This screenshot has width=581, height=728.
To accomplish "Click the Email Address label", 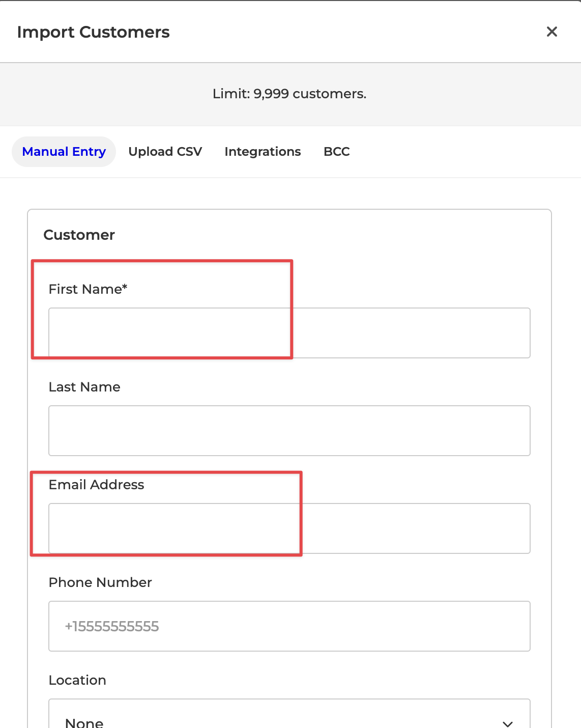I will click(97, 485).
